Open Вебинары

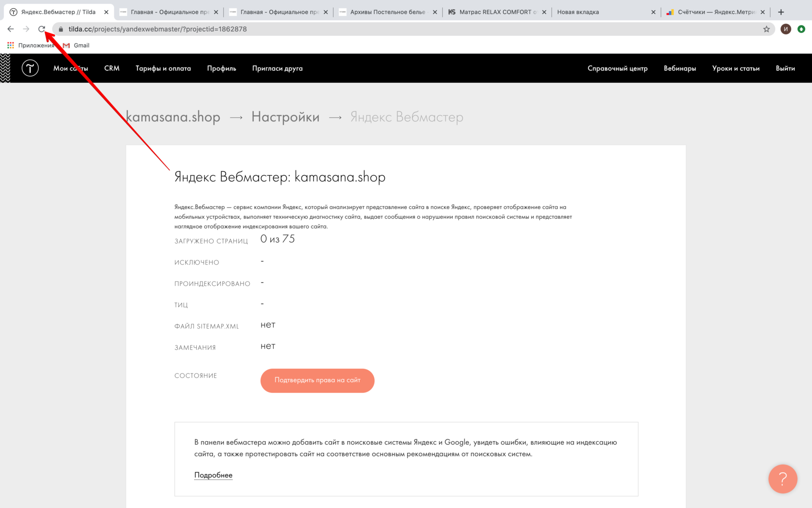coord(680,68)
